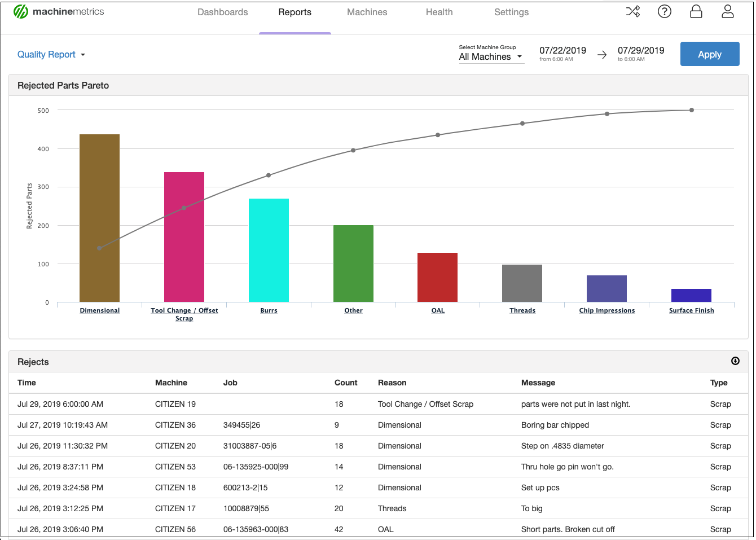This screenshot has height=540, width=756.
Task: Click the help question mark icon
Action: point(665,11)
